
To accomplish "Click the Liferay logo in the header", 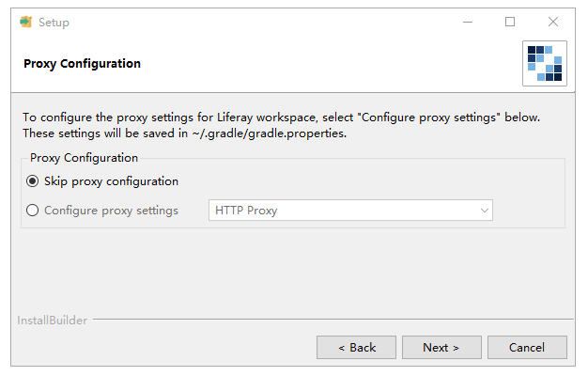I will [545, 63].
